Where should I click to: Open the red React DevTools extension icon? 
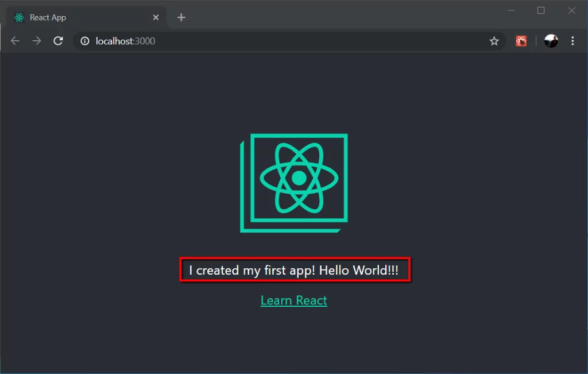click(x=521, y=41)
